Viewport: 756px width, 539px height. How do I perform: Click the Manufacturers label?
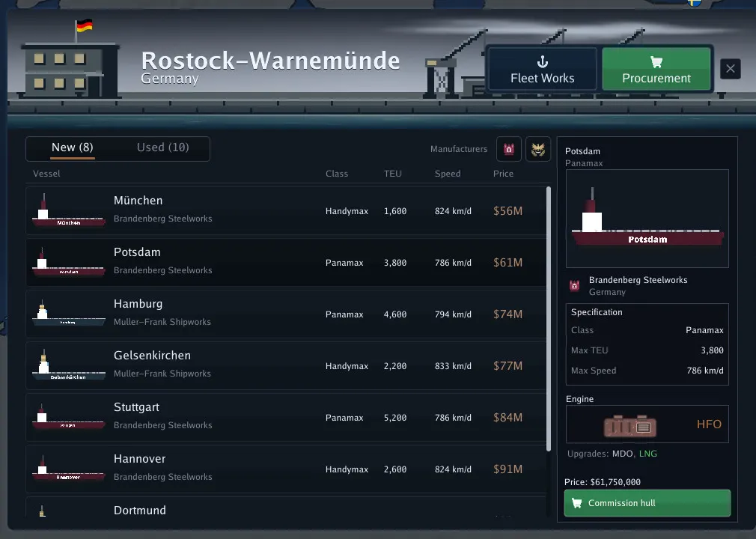pyautogui.click(x=459, y=149)
